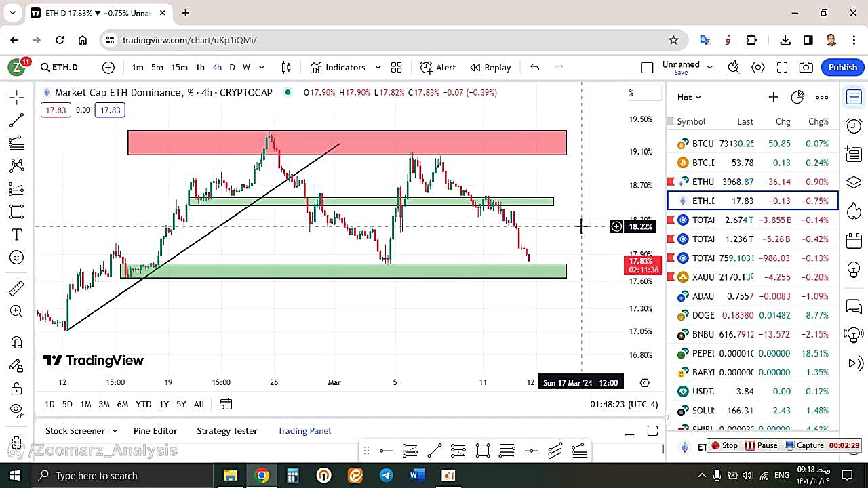The image size is (868, 488).
Task: Stop the screen recording
Action: (724, 445)
